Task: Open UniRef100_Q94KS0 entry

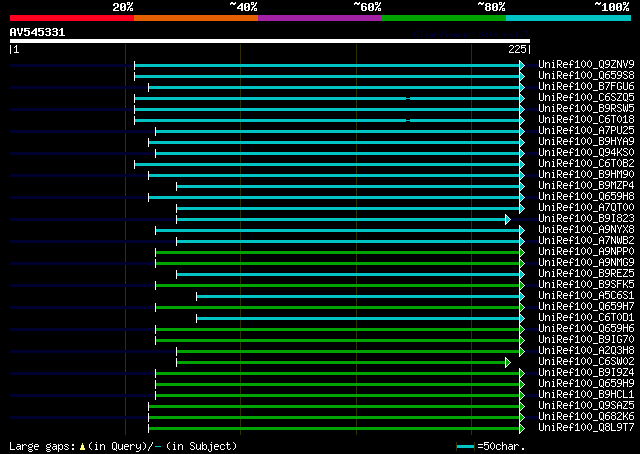Action: tap(586, 153)
